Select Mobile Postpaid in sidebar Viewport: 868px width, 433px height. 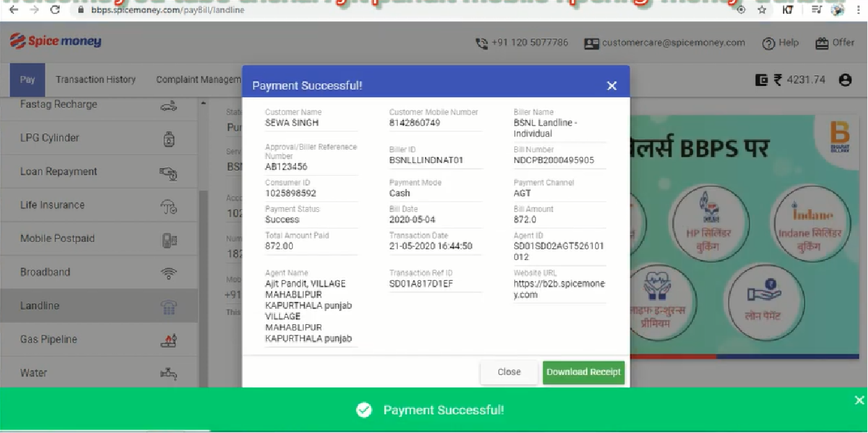[99, 238]
